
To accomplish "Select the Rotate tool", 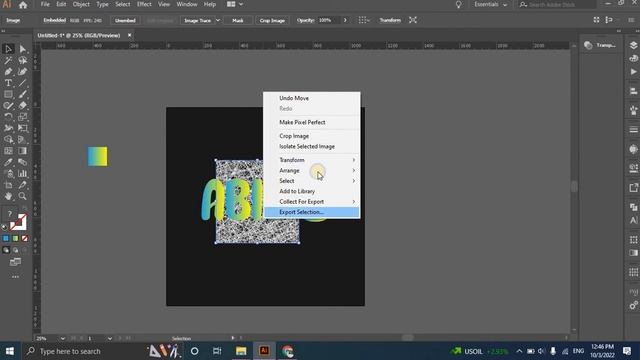I will click(8, 117).
